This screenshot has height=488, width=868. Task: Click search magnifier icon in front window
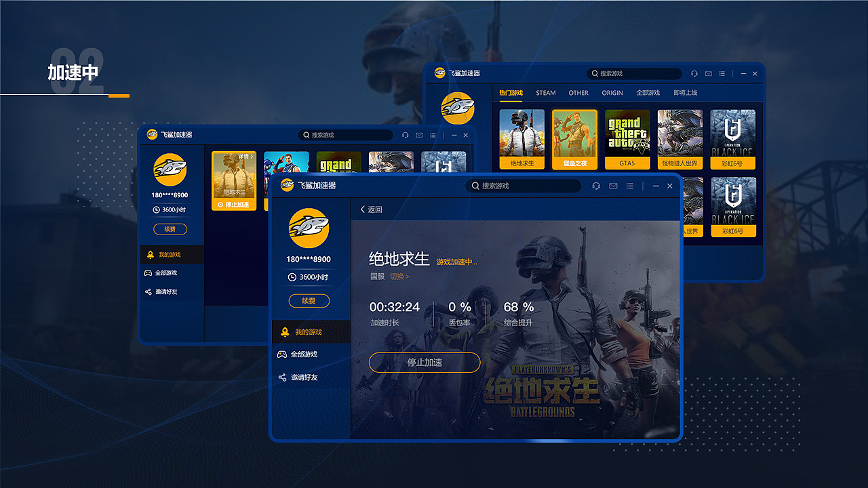pos(476,186)
